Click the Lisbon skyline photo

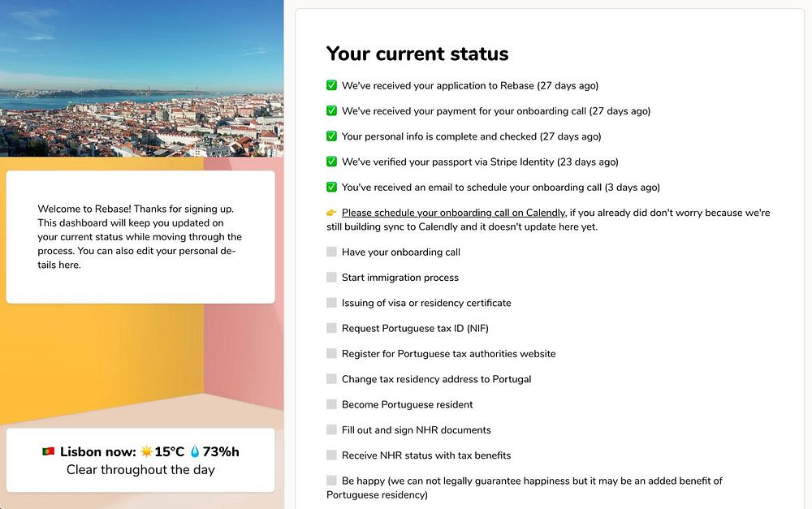pyautogui.click(x=141, y=78)
